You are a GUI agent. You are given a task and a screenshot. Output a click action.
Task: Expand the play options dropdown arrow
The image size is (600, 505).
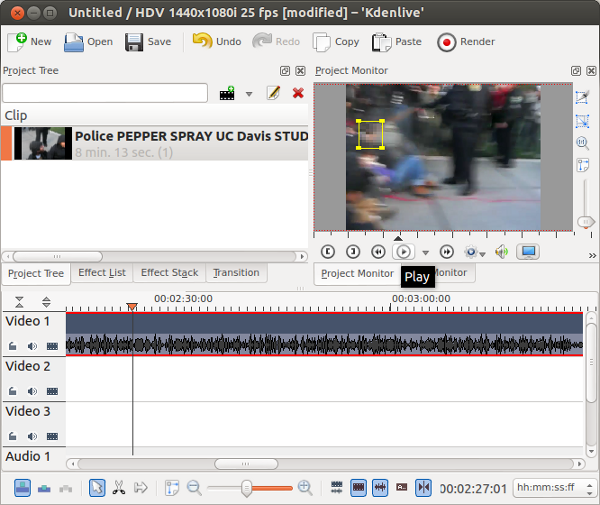click(x=426, y=253)
